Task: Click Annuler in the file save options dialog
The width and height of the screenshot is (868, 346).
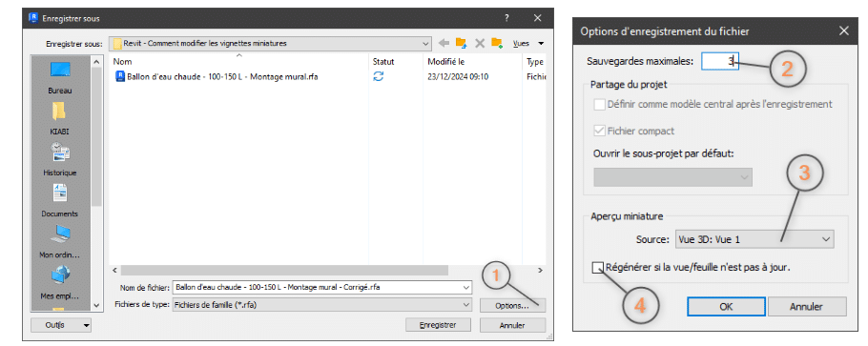Action: [807, 307]
